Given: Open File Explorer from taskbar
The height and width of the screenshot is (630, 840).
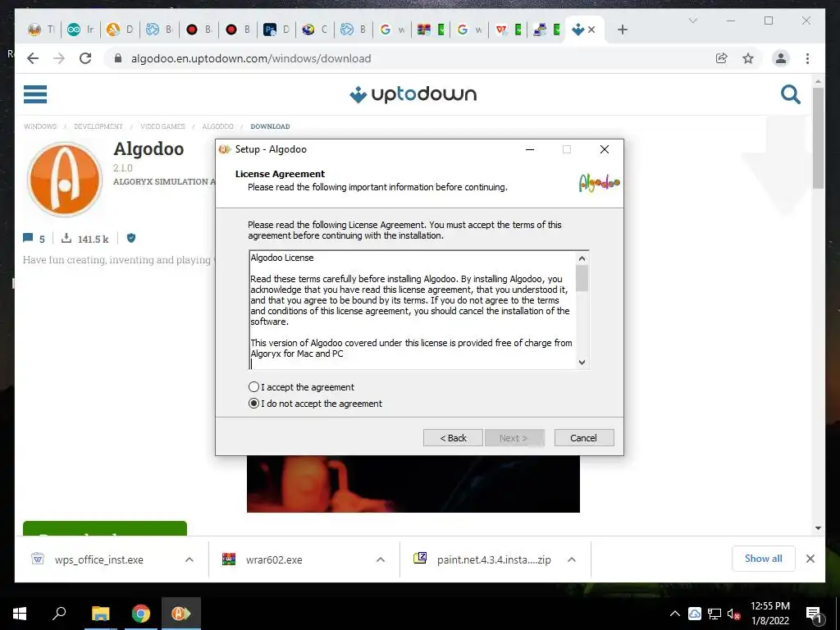Looking at the screenshot, I should coord(100,614).
